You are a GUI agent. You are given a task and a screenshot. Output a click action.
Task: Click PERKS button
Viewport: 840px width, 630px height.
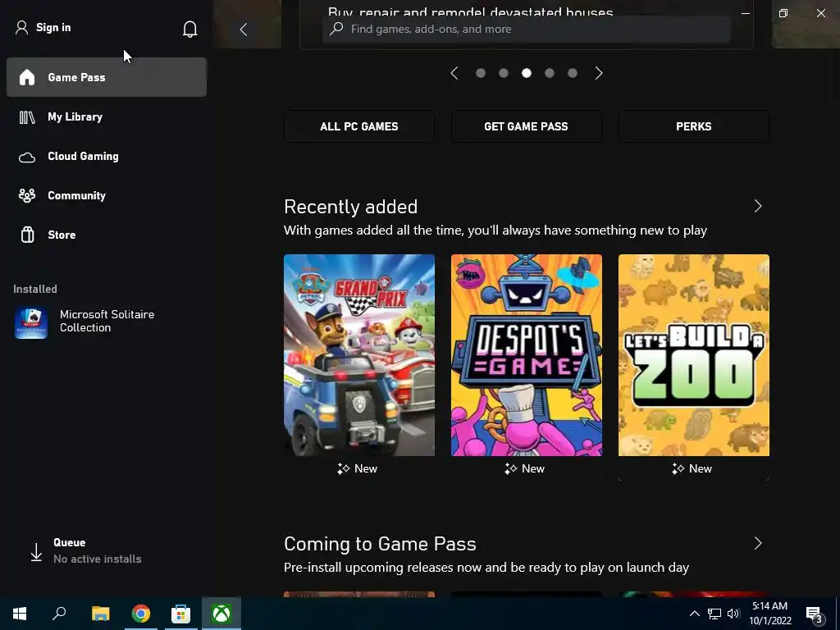pyautogui.click(x=694, y=126)
